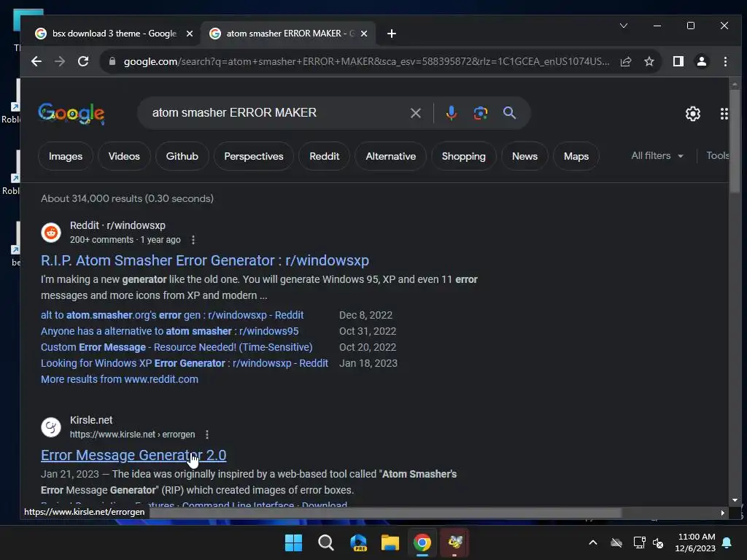Open Chrome side panel
This screenshot has height=560, width=747.
tap(678, 61)
